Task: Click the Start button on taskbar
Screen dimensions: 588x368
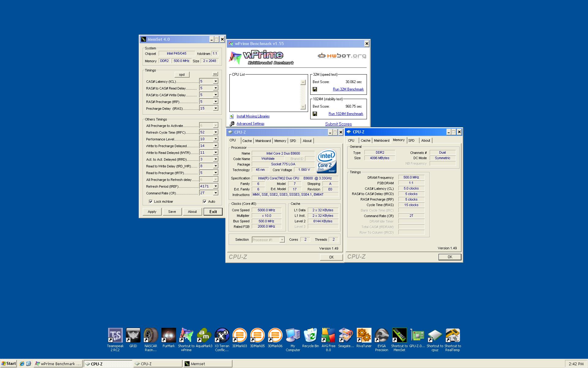Action: 9,364
